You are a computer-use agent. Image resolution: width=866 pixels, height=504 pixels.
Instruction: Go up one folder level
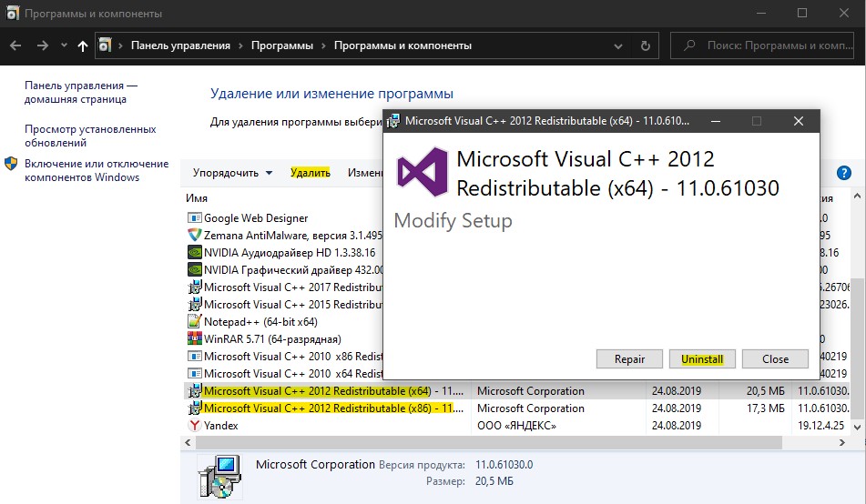click(x=83, y=45)
